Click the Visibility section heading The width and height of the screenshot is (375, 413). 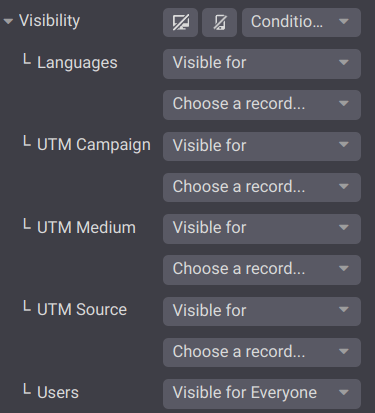coord(49,21)
